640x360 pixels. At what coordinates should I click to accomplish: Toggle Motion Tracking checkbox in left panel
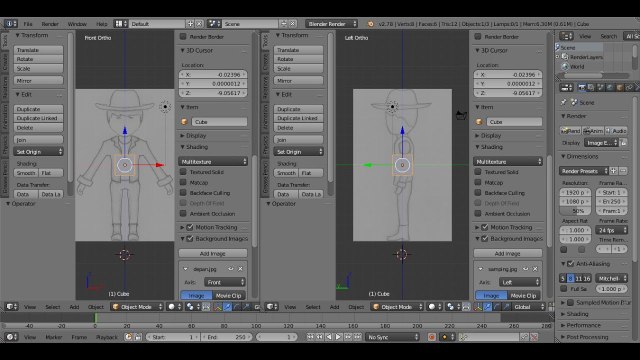(x=190, y=227)
